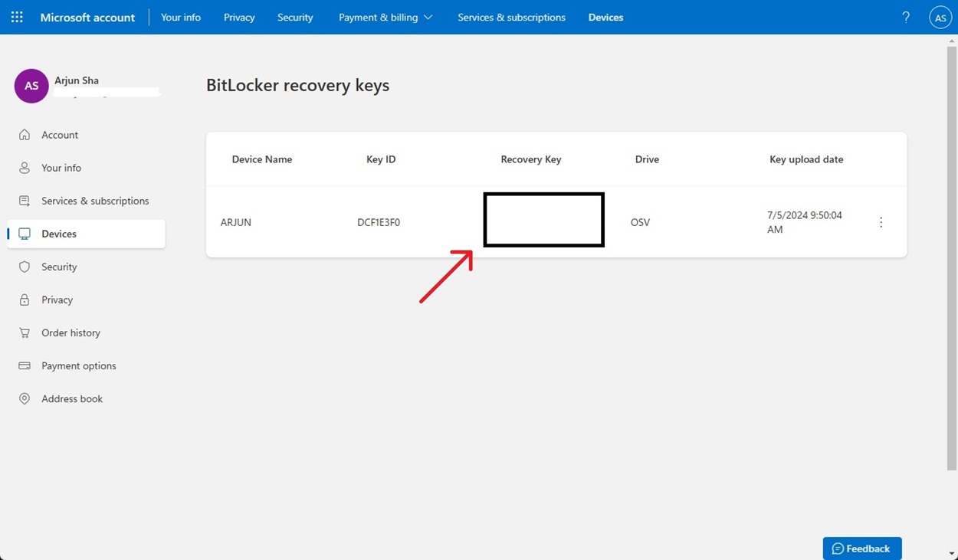Open the Address book location icon
Image resolution: width=958 pixels, height=560 pixels.
[x=24, y=398]
